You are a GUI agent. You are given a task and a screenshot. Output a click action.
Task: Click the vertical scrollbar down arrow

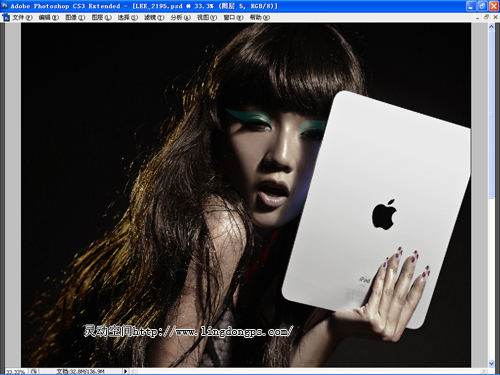point(491,363)
